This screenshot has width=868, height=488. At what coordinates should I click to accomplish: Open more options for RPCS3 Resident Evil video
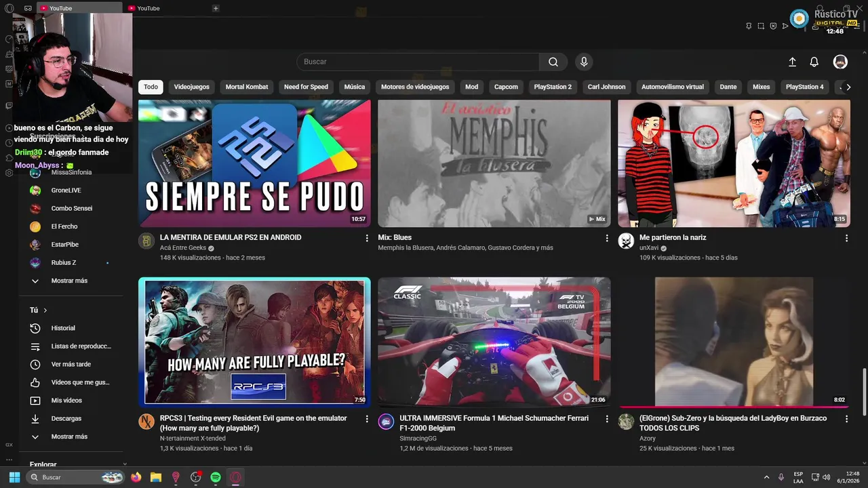367,419
